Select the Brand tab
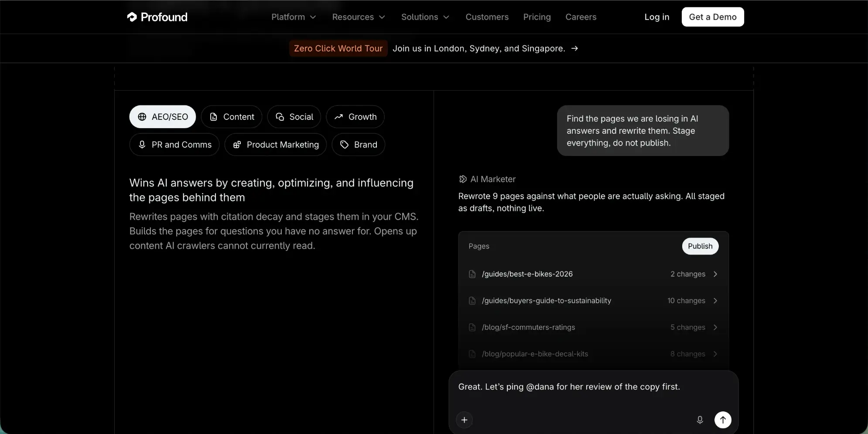Image resolution: width=868 pixels, height=434 pixels. click(358, 145)
